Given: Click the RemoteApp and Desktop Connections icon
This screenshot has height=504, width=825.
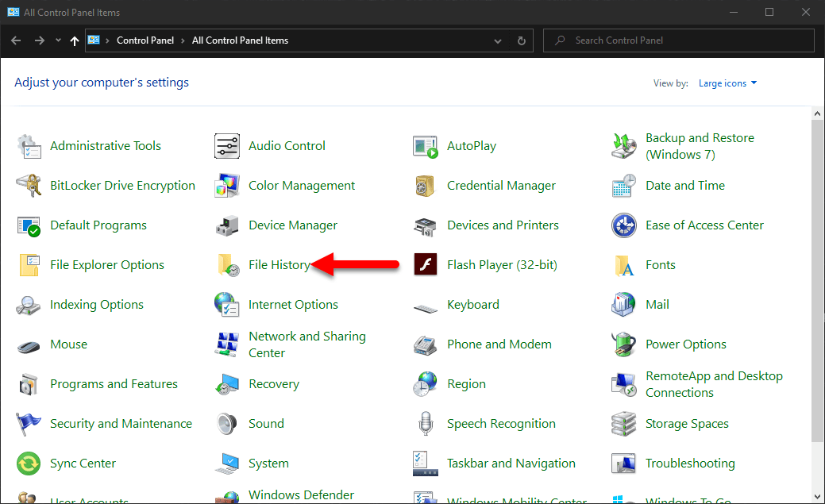Looking at the screenshot, I should [624, 385].
